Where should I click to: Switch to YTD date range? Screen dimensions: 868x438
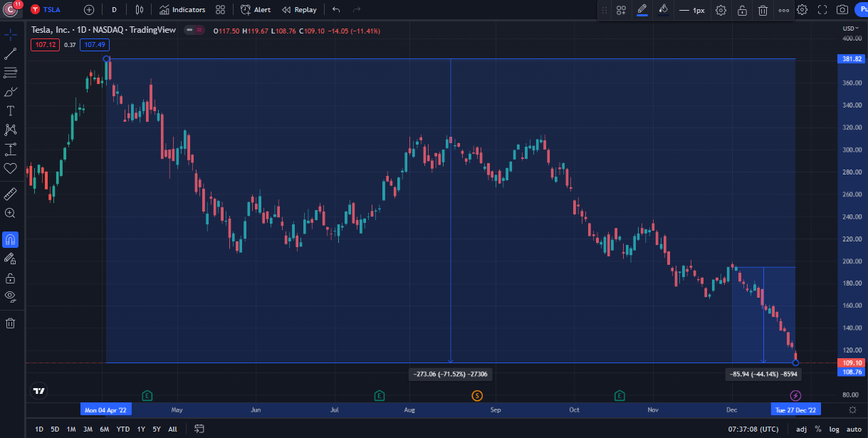[123, 429]
